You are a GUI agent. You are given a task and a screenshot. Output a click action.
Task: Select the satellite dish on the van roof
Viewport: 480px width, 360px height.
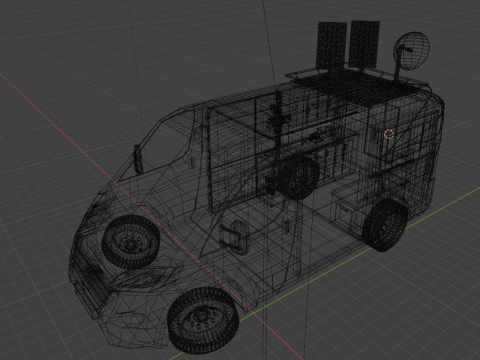[x=411, y=51]
